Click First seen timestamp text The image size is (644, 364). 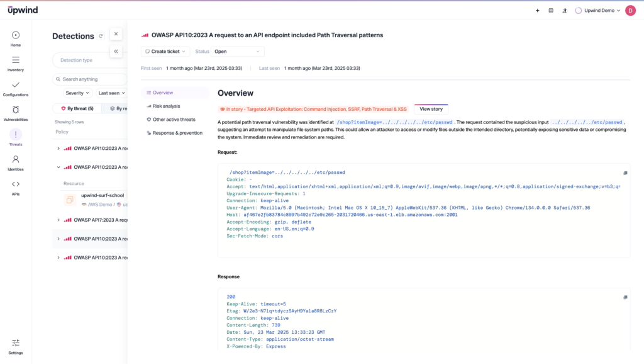[x=204, y=68]
